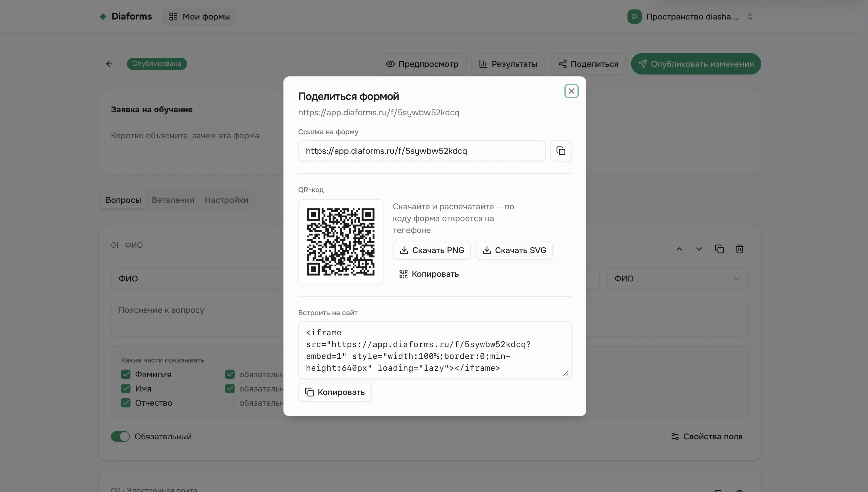The height and width of the screenshot is (492, 868).
Task: Delete the ФИО question
Action: (740, 249)
